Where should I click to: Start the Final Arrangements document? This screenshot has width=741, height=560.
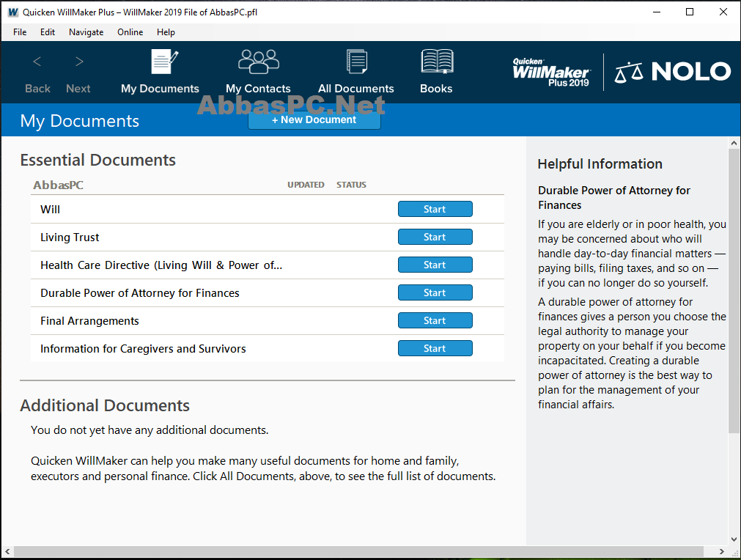(435, 320)
